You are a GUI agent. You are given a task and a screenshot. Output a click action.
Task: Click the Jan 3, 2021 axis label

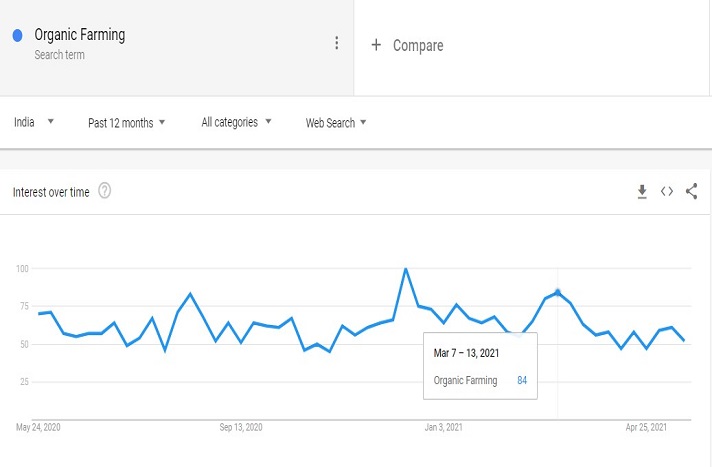coord(446,427)
